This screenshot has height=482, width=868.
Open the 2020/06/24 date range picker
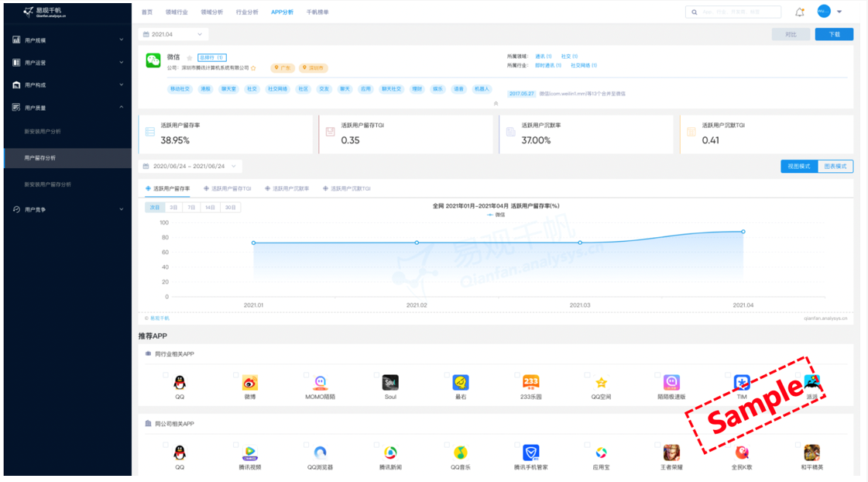click(x=190, y=167)
